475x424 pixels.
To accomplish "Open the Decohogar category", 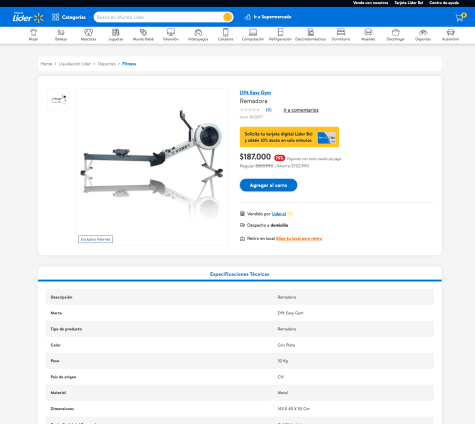I will (x=396, y=35).
